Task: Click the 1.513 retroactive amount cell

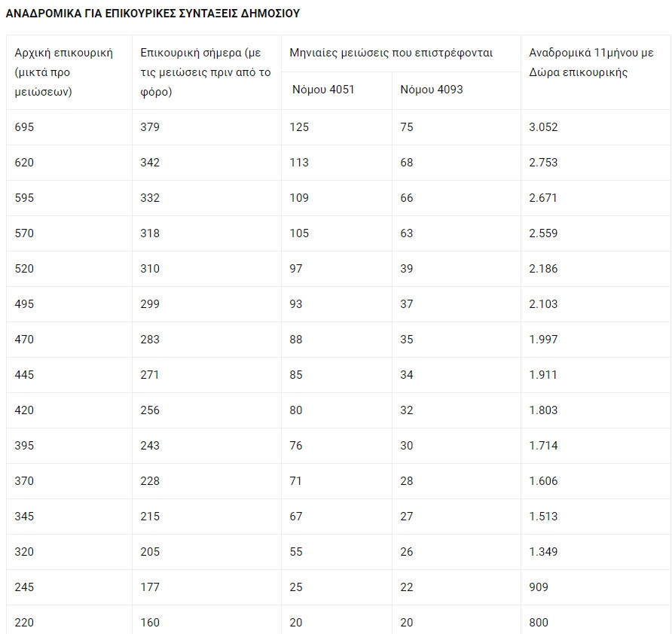Action: pyautogui.click(x=543, y=517)
